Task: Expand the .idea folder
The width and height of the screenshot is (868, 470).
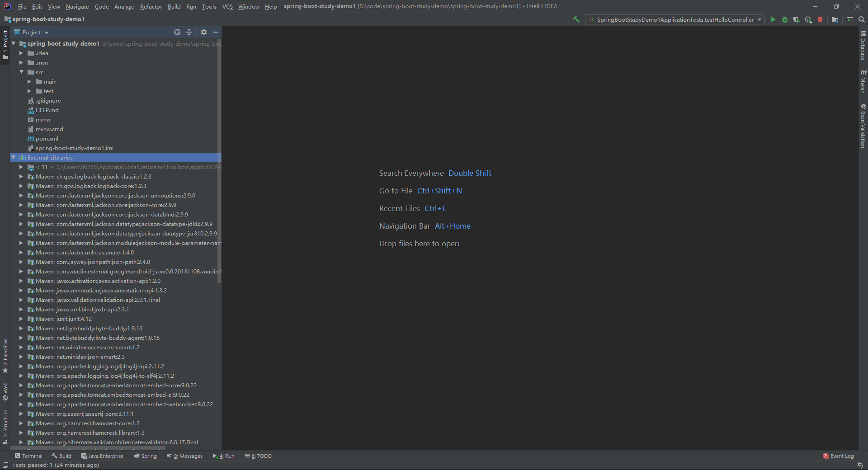Action: (x=21, y=53)
